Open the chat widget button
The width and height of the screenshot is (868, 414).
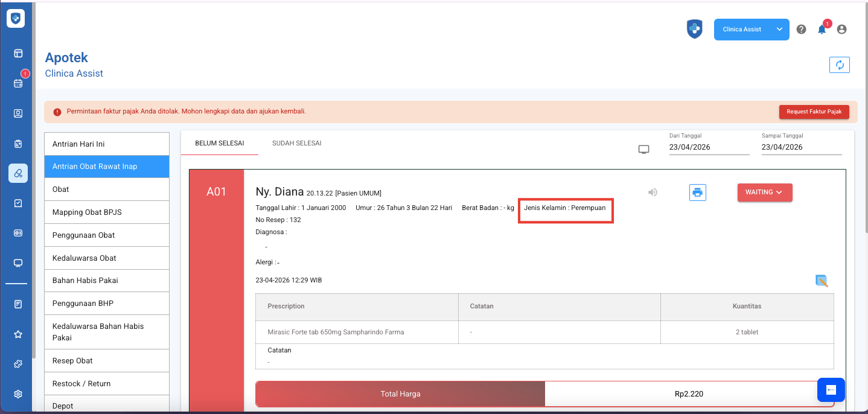coord(831,390)
